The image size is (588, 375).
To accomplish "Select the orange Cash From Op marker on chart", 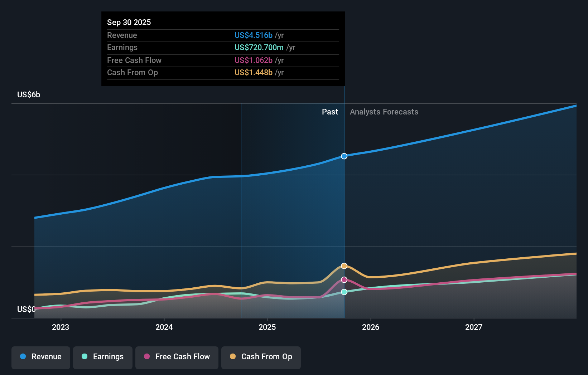I will point(344,266).
